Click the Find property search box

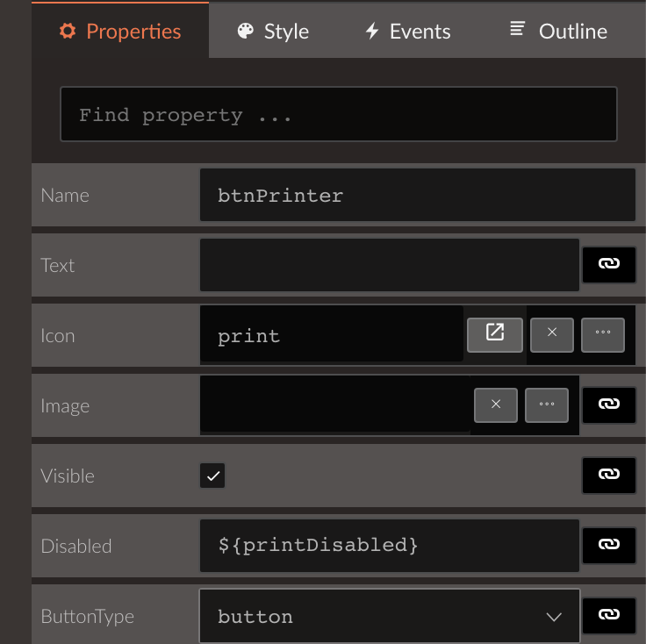(338, 114)
